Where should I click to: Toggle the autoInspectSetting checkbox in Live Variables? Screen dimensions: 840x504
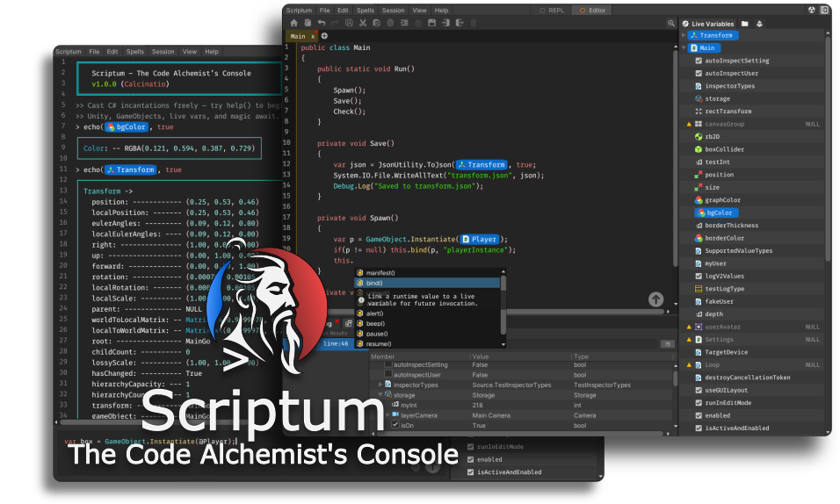click(x=699, y=61)
